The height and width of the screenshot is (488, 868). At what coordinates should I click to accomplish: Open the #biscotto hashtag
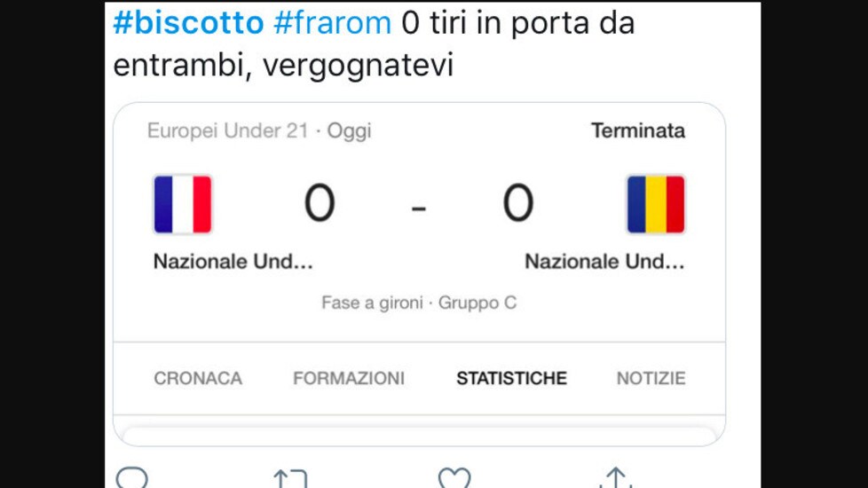(188, 24)
